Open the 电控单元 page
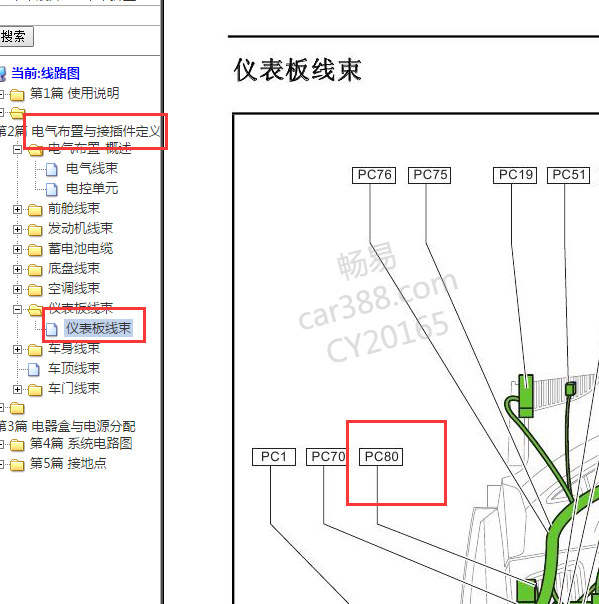 click(92, 188)
